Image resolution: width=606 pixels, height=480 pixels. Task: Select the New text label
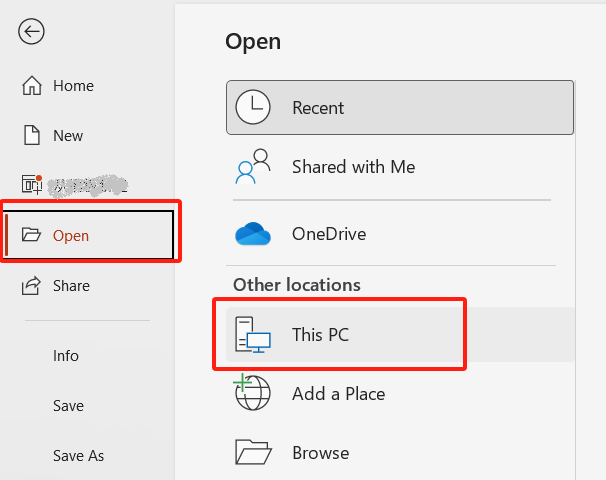(x=68, y=136)
